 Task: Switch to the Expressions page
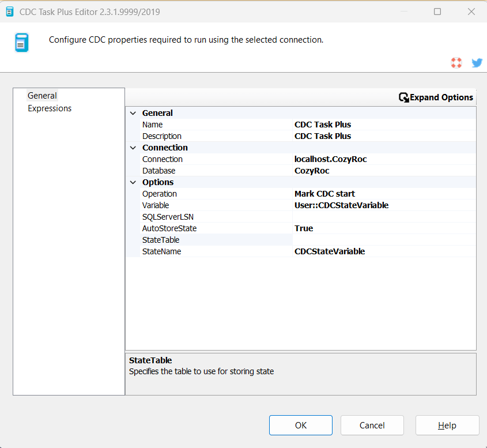(50, 108)
